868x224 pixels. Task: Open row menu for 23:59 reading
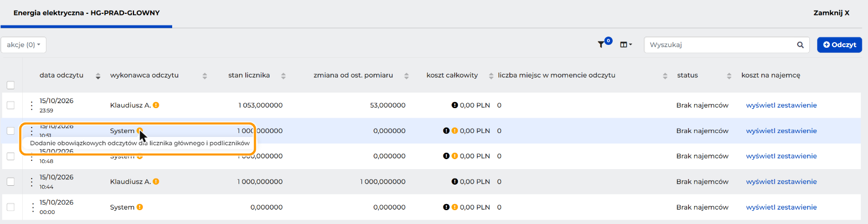[x=32, y=105]
